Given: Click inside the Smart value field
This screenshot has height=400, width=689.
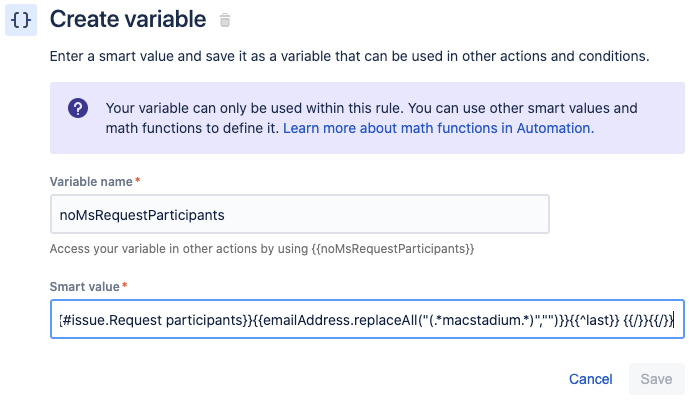Looking at the screenshot, I should 367,320.
